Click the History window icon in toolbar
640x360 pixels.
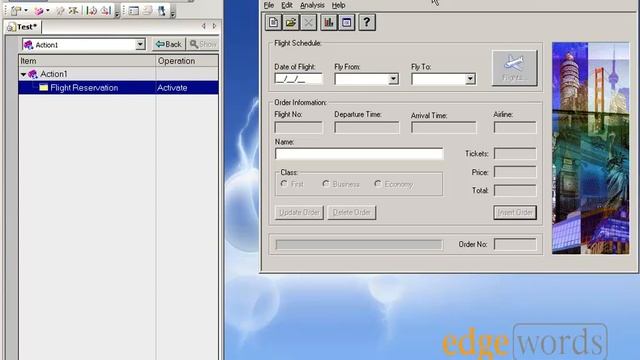(347, 22)
